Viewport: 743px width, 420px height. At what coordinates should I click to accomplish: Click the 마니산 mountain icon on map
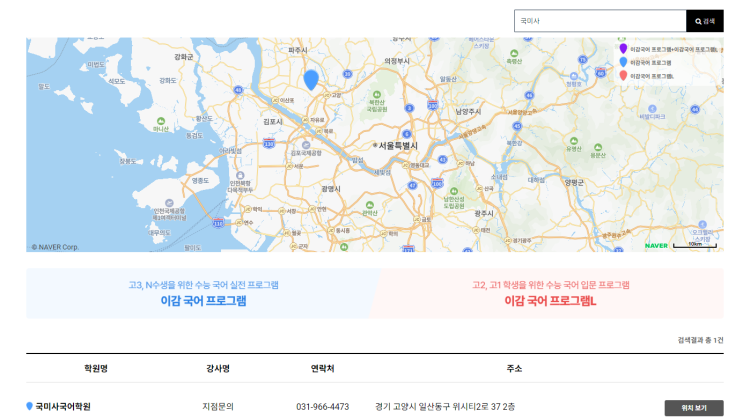click(x=161, y=121)
